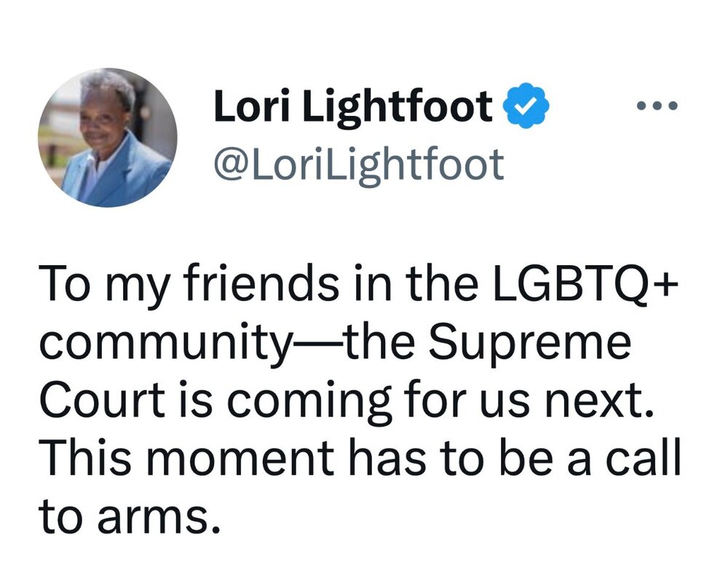Screen dimensions: 728x571
Task: Click the blue verified checkmark badge
Action: 526,106
